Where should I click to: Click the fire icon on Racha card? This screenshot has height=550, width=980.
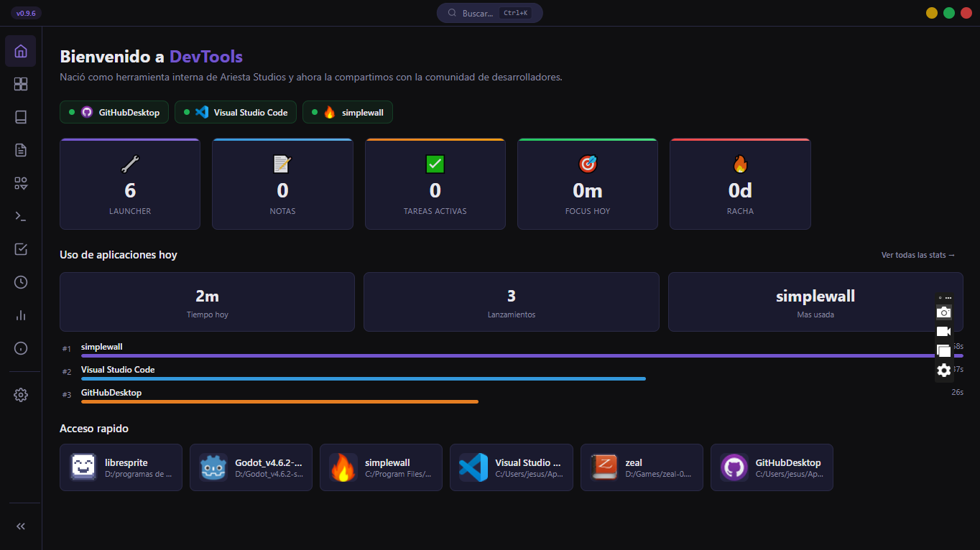(740, 164)
